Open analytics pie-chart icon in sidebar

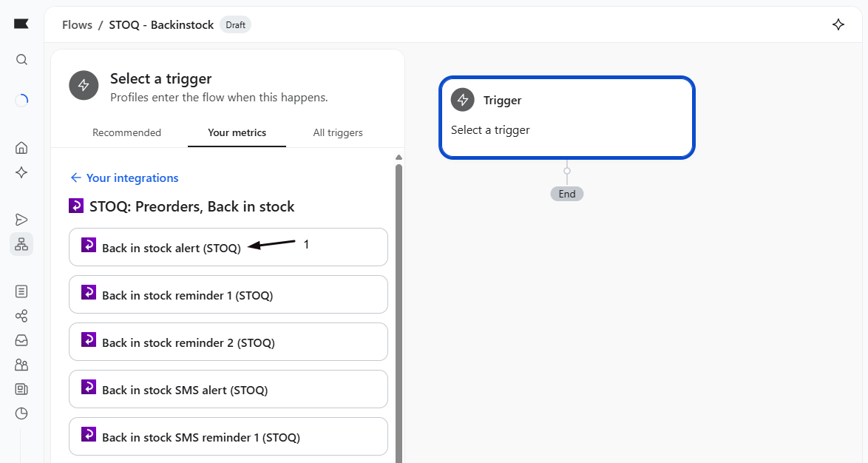click(x=21, y=413)
